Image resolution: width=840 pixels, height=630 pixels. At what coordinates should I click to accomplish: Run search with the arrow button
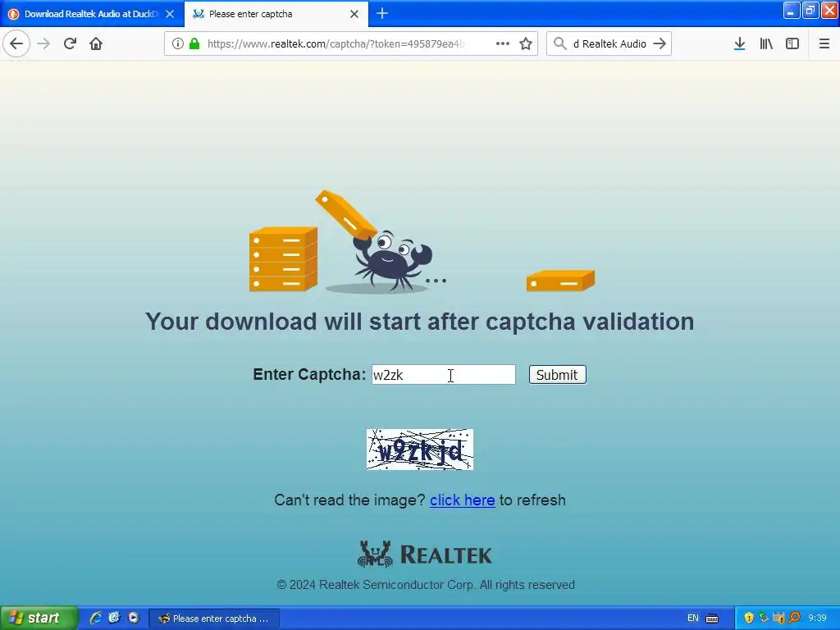click(660, 43)
